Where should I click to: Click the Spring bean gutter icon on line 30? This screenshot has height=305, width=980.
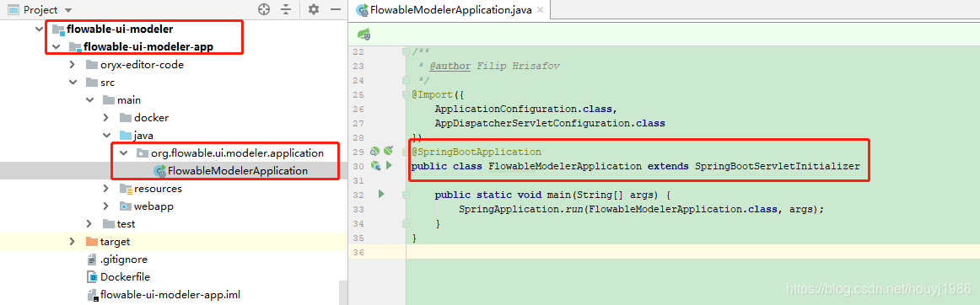[x=375, y=166]
